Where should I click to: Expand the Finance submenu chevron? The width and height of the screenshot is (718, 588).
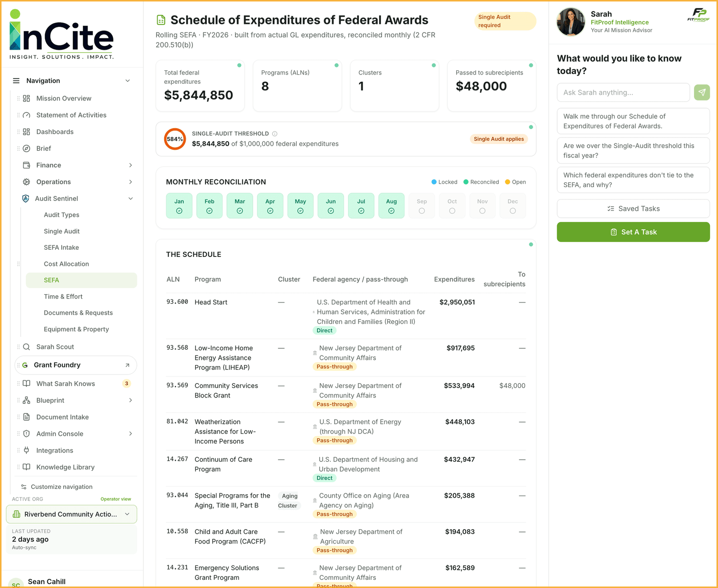[131, 165]
